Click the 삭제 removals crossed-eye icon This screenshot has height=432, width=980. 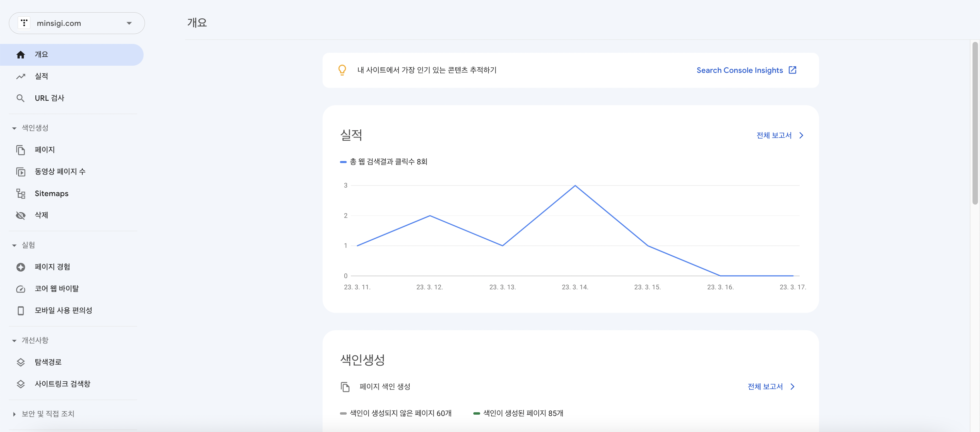pos(20,215)
